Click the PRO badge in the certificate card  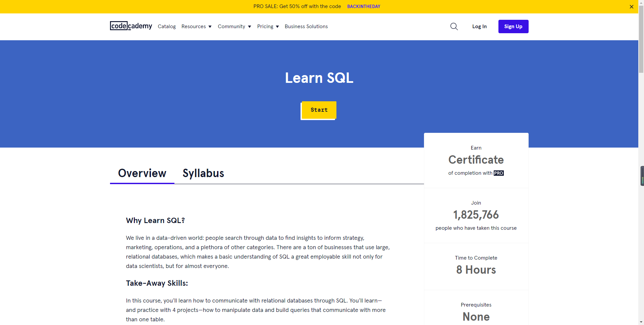pos(499,173)
